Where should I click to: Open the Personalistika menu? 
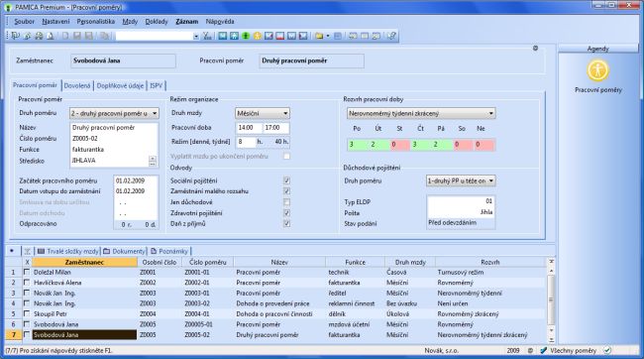96,22
